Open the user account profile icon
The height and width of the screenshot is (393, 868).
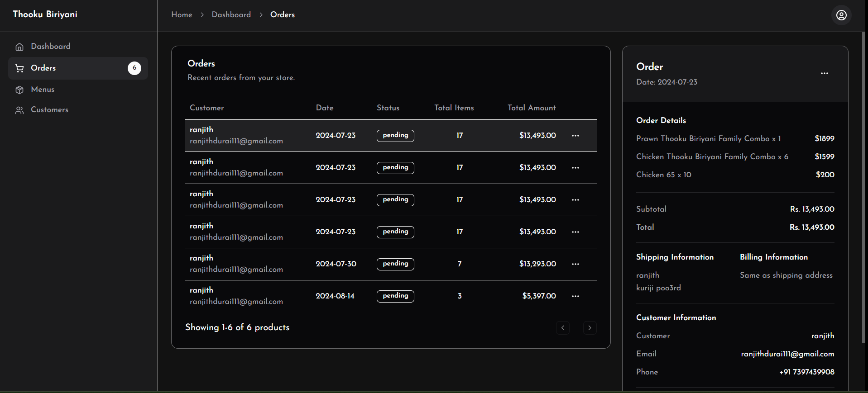point(841,15)
